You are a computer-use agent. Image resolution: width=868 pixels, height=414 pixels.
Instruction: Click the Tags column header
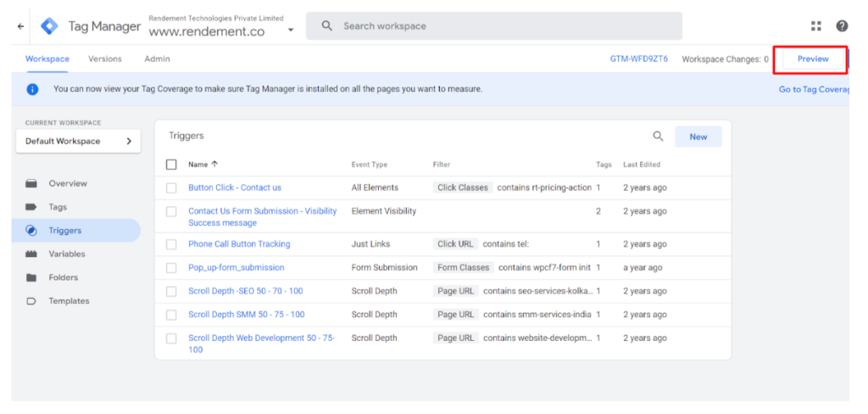[604, 165]
